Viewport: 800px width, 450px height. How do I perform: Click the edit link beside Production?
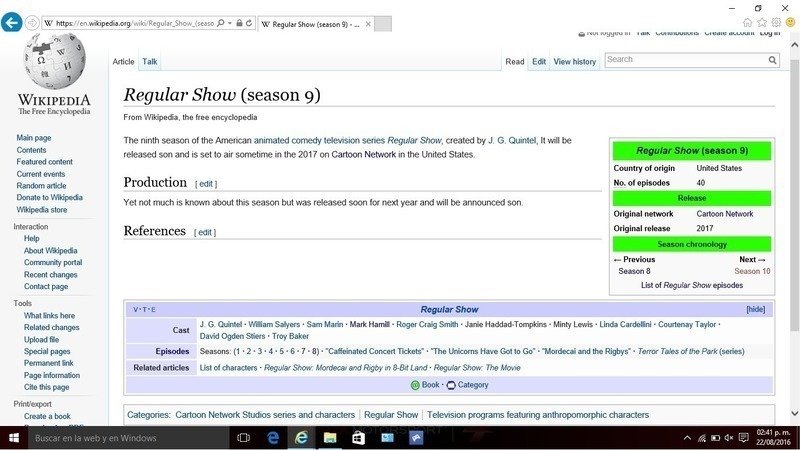[x=205, y=184]
